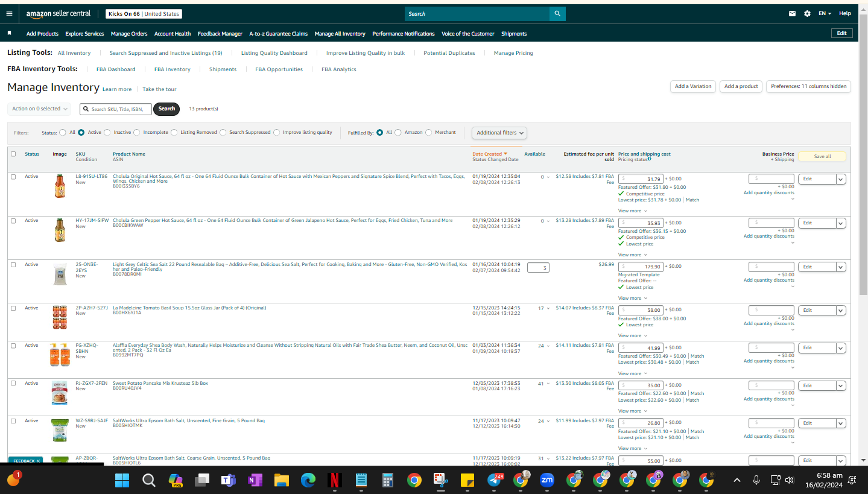Image resolution: width=868 pixels, height=494 pixels.
Task: Choose the Search Suppressed status radio
Action: click(223, 132)
